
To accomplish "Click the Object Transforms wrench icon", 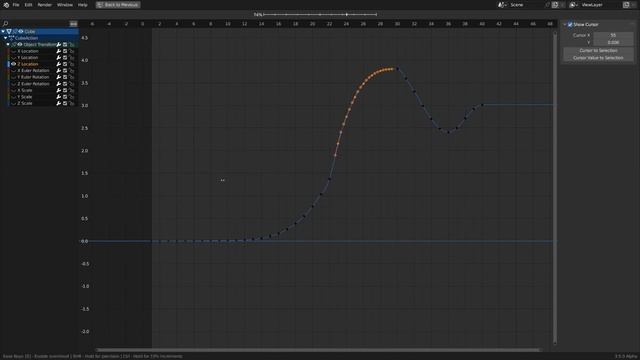I will click(58, 44).
